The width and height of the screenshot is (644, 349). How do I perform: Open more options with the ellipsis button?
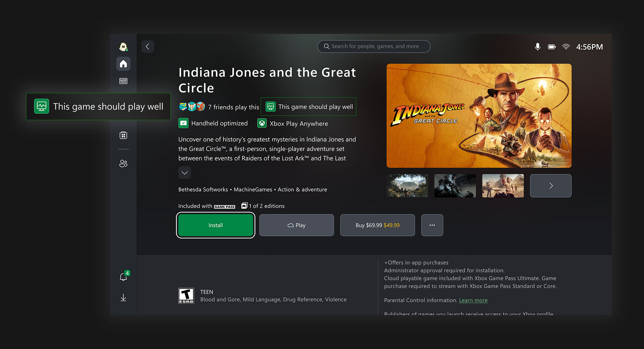[432, 225]
